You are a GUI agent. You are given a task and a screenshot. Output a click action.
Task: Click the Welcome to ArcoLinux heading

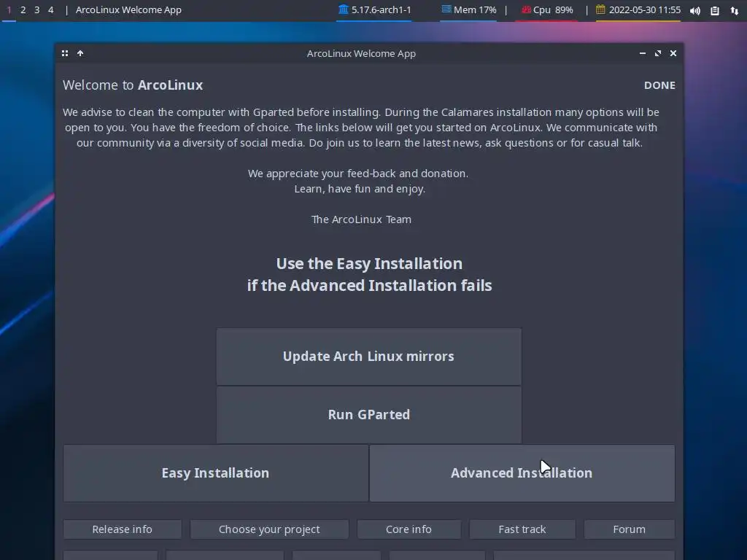[x=133, y=85]
